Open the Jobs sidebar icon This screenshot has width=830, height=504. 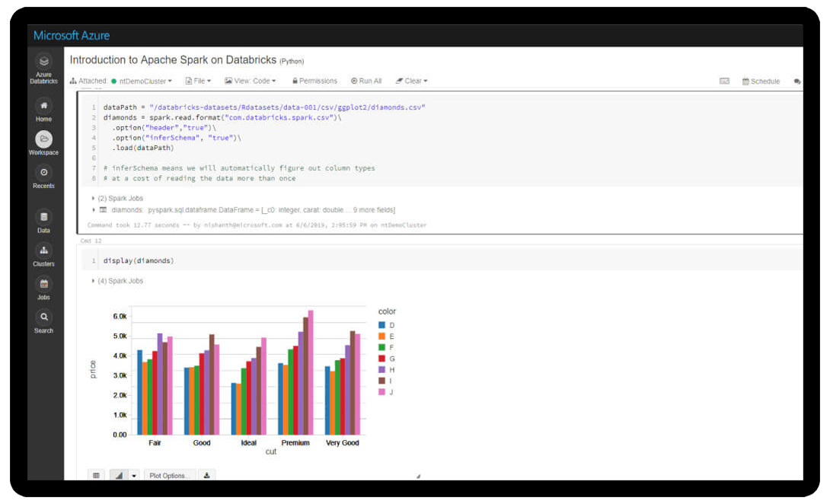(44, 284)
